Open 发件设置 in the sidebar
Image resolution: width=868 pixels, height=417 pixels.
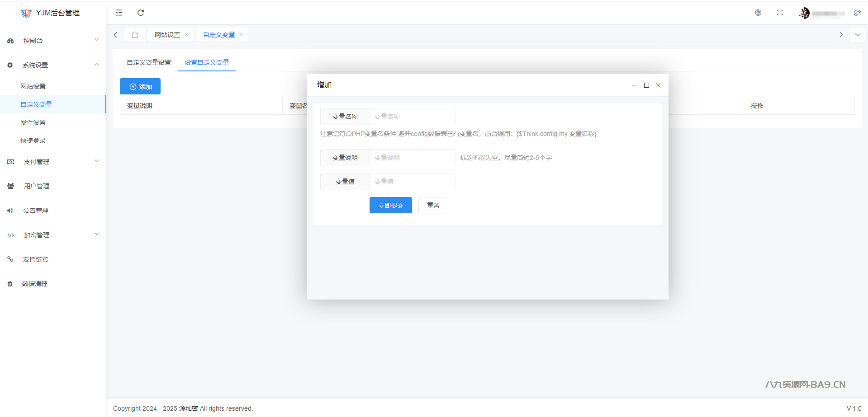click(x=33, y=122)
